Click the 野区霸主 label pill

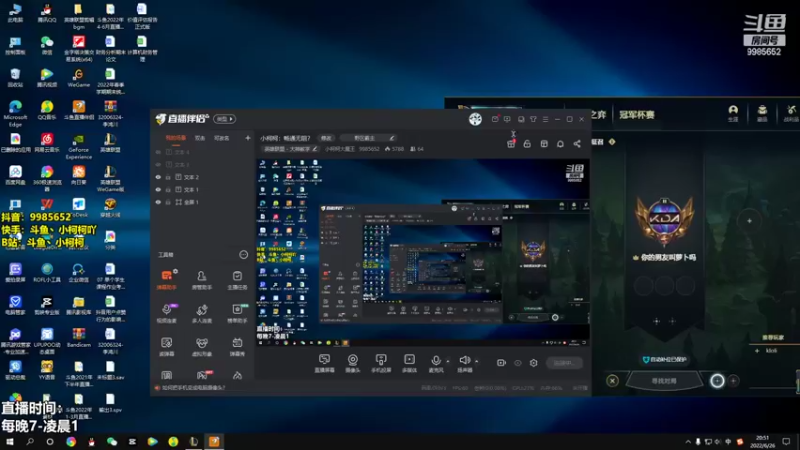[x=367, y=138]
